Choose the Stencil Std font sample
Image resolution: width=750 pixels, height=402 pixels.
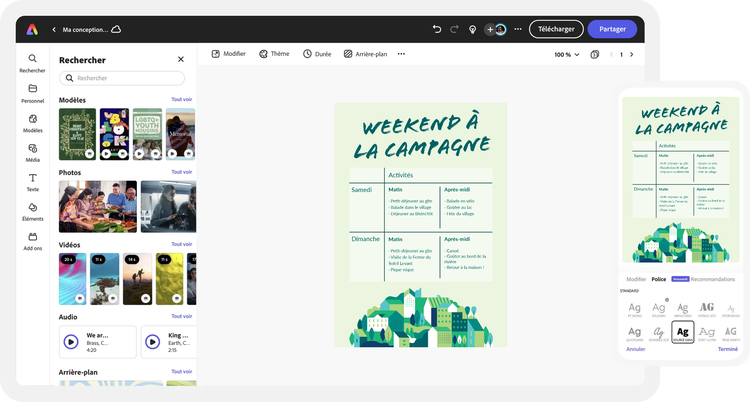[707, 310]
